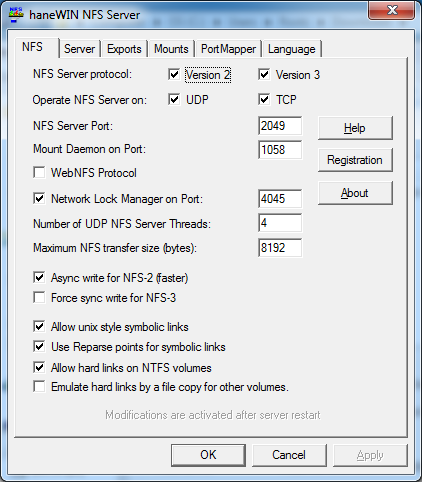Click the Cancel button
The height and width of the screenshot is (482, 422).
(289, 455)
